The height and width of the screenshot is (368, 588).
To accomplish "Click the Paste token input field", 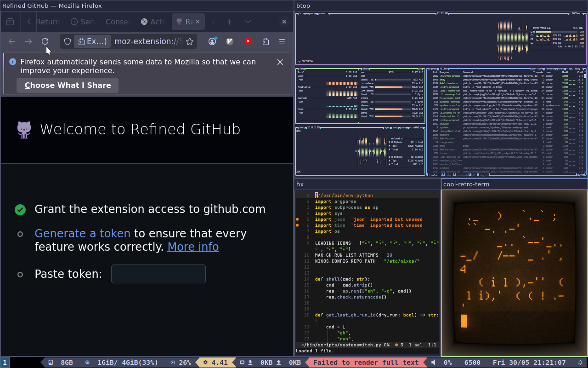I will (158, 274).
